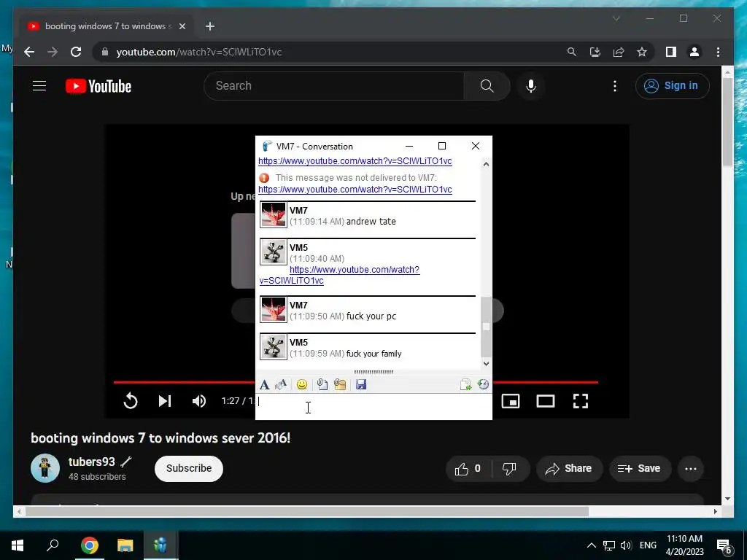Viewport: 747px width, 560px height.
Task: Save the conversation with the floppy icon
Action: coord(361,385)
